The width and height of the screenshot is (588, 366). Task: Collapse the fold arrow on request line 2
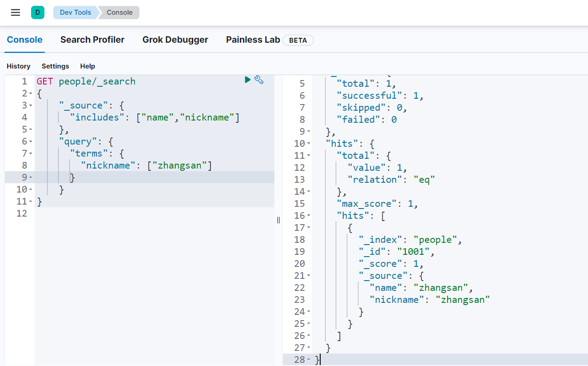(x=31, y=94)
